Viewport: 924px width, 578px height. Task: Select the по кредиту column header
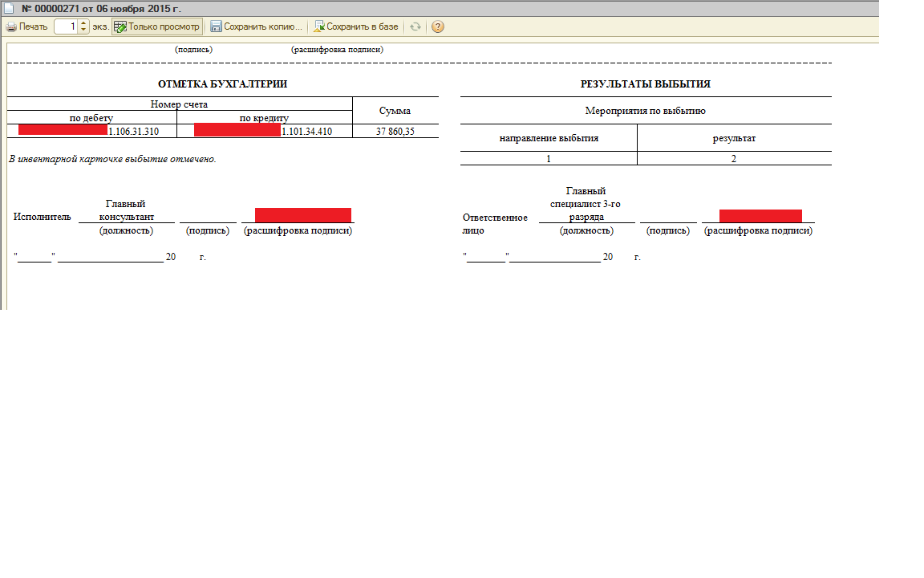pos(264,117)
